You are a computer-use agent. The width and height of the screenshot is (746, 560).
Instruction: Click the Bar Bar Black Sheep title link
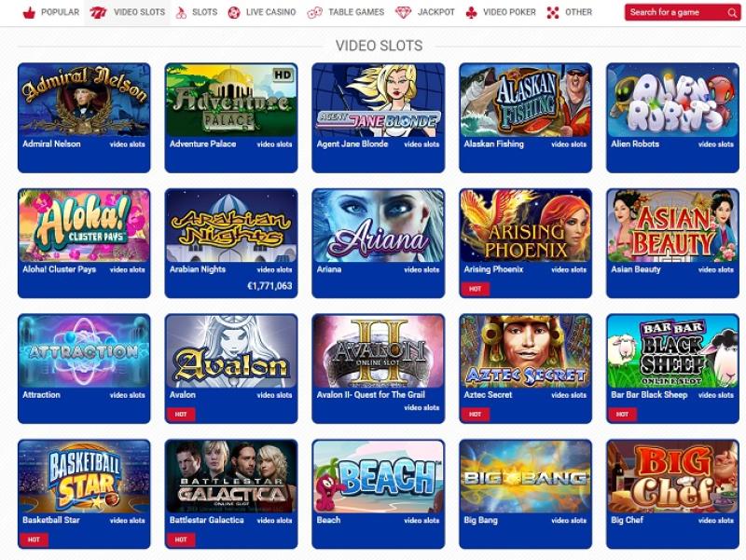pos(649,394)
